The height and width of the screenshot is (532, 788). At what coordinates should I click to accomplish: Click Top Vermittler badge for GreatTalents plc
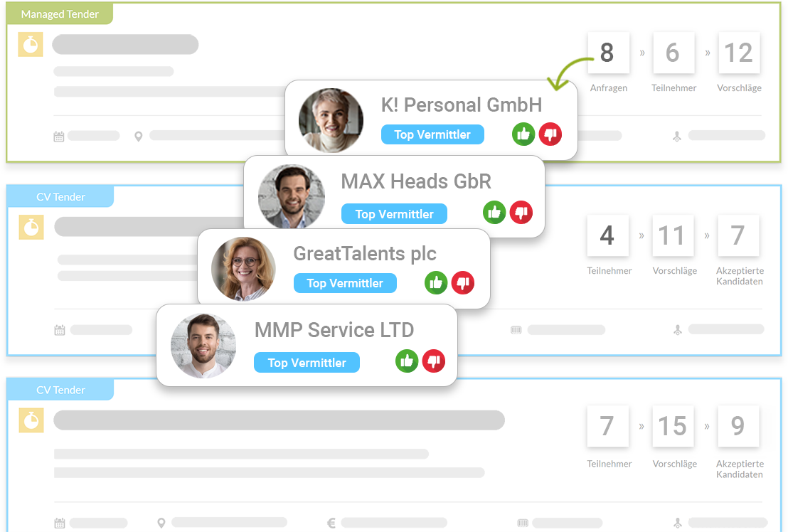(345, 283)
